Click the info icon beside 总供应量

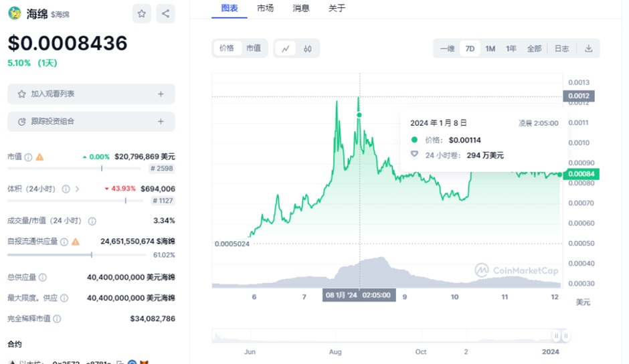pos(43,277)
